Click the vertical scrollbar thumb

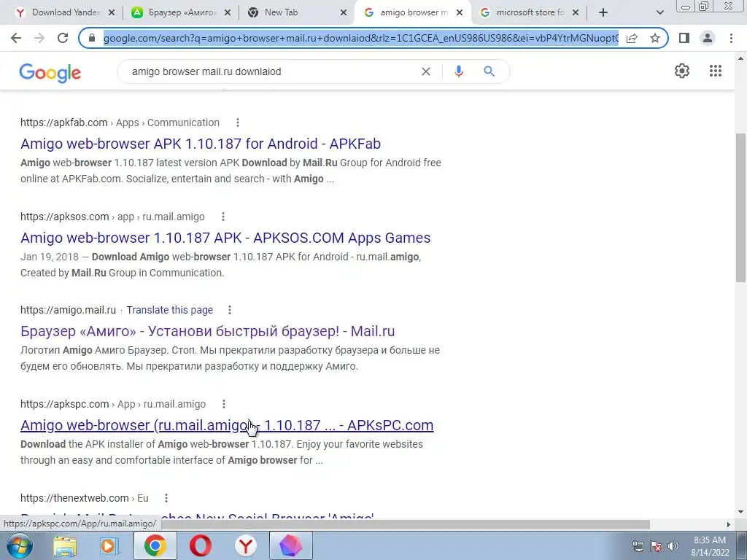click(740, 207)
